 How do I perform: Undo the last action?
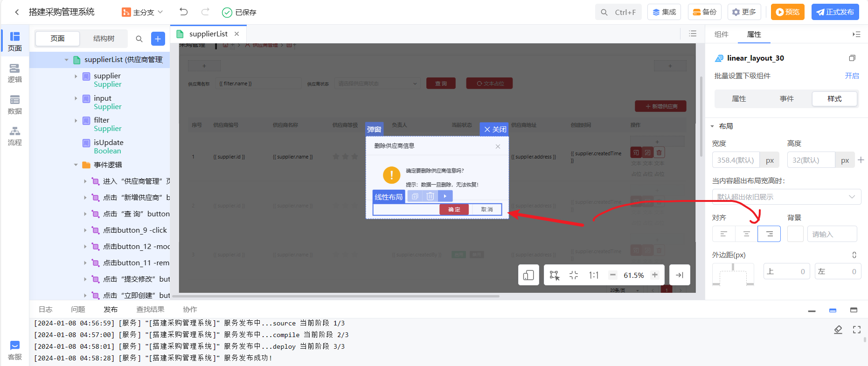pyautogui.click(x=184, y=12)
